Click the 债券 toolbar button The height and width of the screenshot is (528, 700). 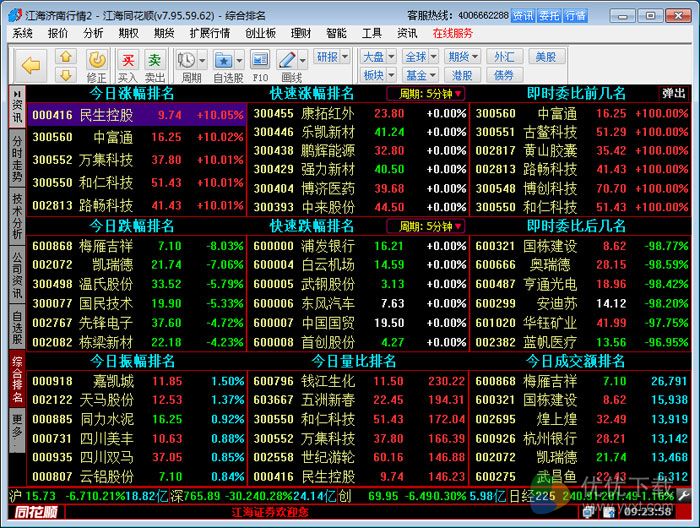point(504,75)
